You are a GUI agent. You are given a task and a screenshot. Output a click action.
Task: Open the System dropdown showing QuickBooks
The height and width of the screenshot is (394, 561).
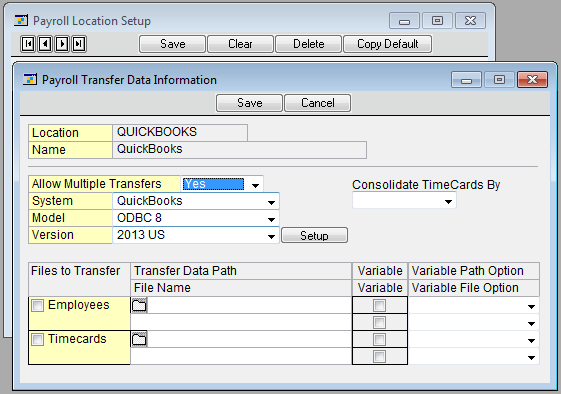point(271,202)
